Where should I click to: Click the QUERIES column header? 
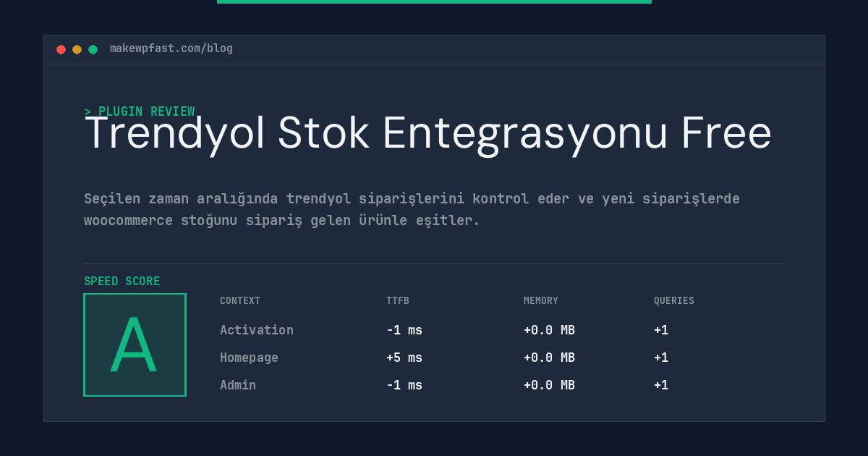[x=674, y=301]
